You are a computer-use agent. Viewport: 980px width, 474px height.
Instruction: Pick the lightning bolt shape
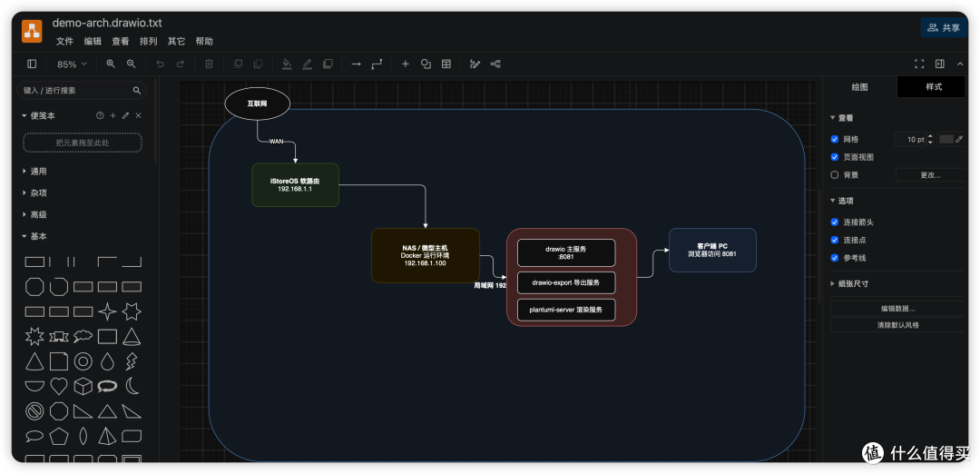point(132,361)
